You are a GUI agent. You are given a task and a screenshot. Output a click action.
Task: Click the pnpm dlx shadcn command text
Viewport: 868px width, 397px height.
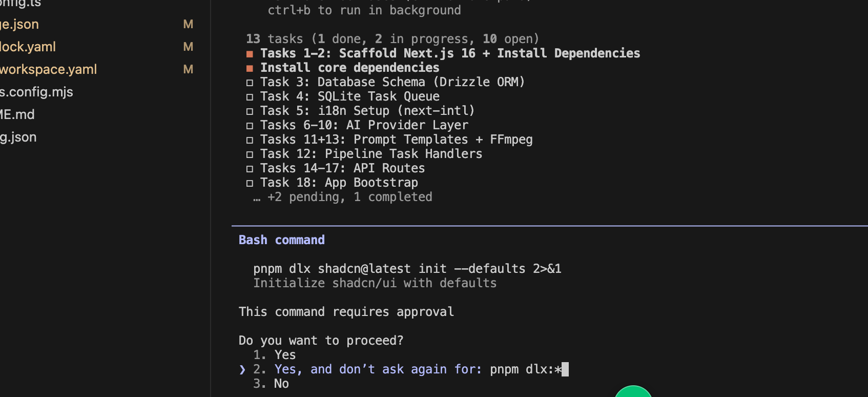(407, 269)
